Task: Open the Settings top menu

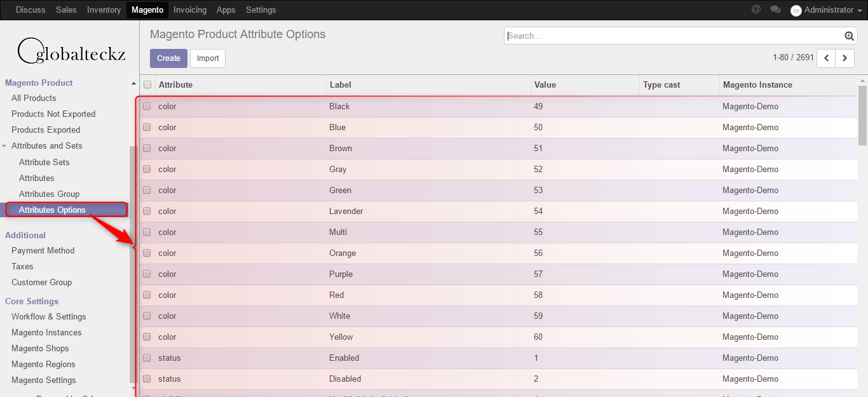Action: 261,10
